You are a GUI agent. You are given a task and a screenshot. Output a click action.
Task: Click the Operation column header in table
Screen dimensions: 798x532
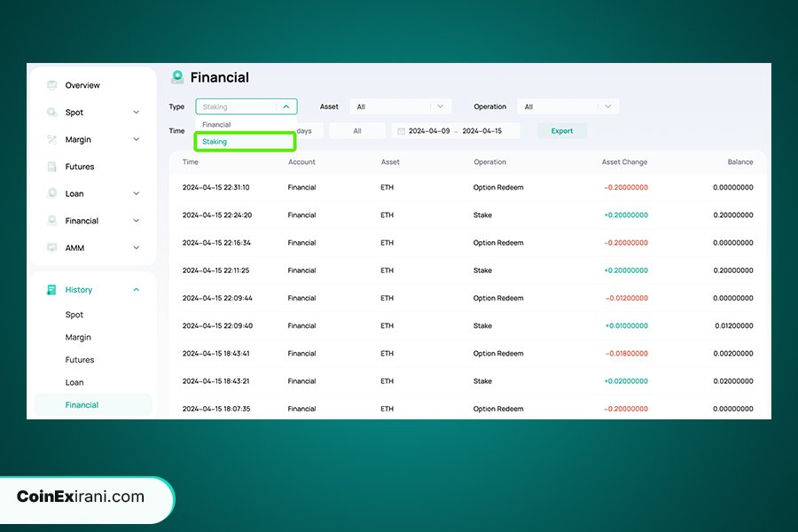[489, 162]
